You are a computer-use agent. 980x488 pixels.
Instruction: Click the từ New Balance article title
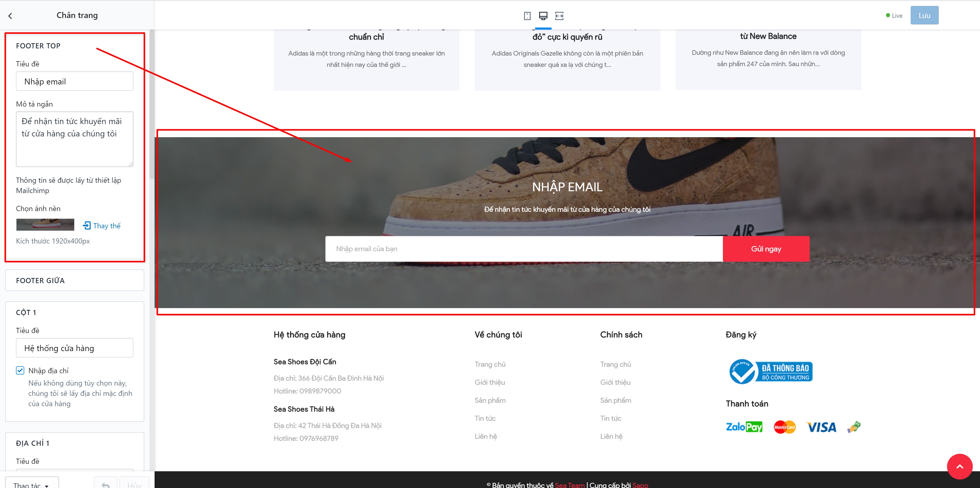pyautogui.click(x=768, y=36)
